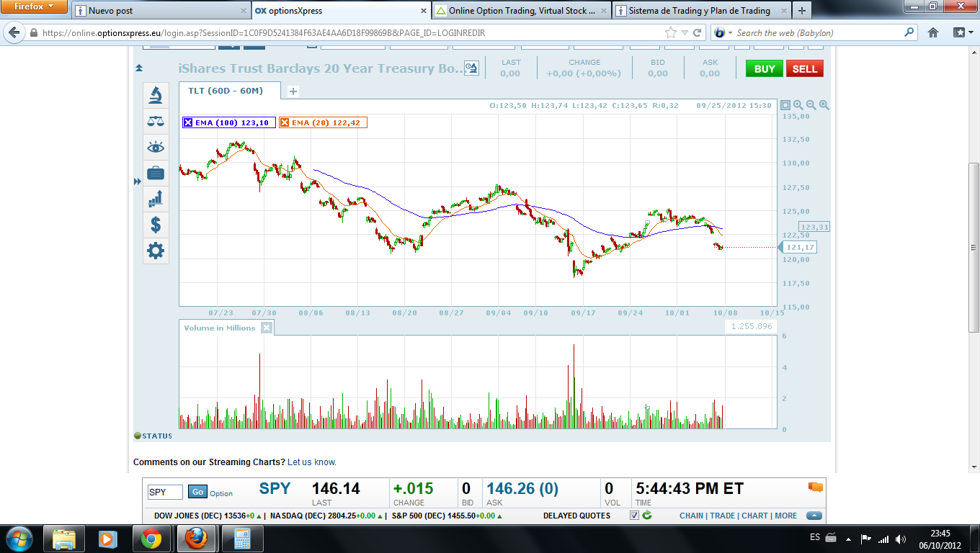Fit the chart with the square frame icon

point(785,105)
